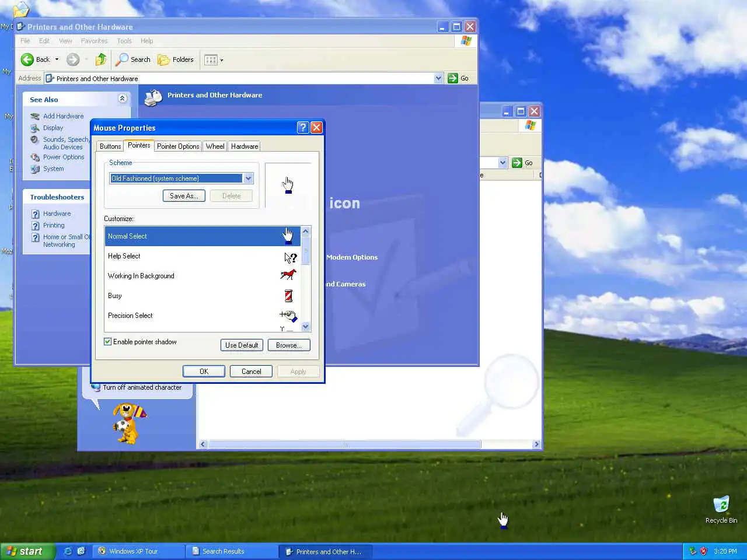Open the Start menu
The width and height of the screenshot is (747, 560).
pyautogui.click(x=27, y=551)
